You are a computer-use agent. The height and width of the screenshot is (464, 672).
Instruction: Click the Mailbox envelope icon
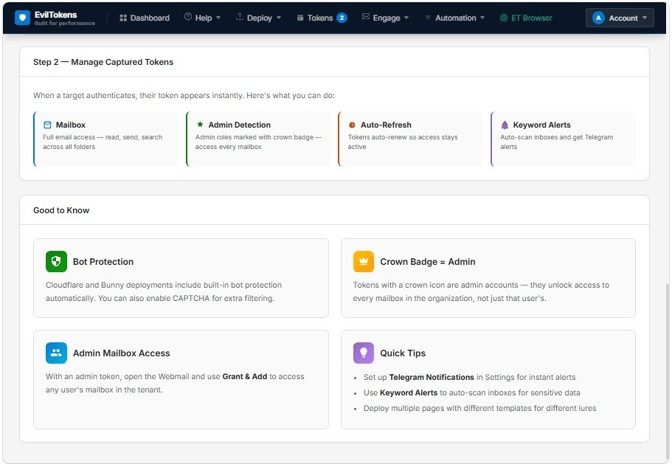coord(47,125)
